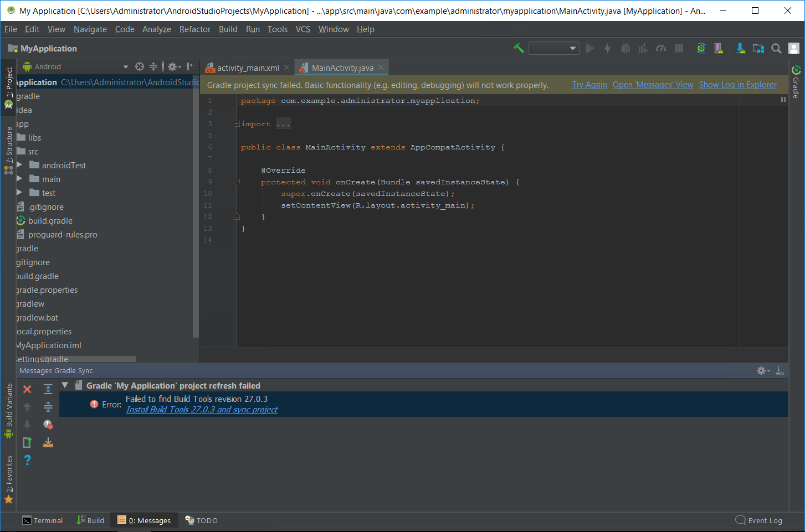805x532 pixels.
Task: Click Collapse All icon in Messages panel
Action: 48,407
